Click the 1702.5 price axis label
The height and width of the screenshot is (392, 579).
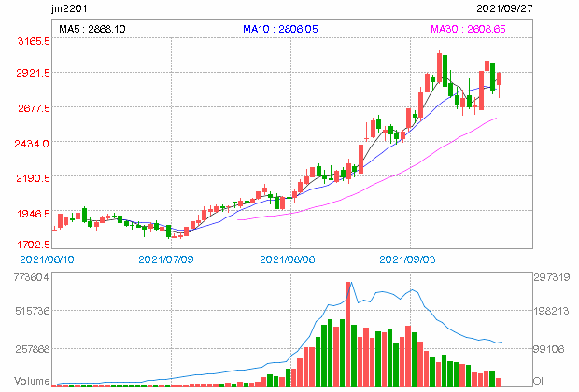pos(34,244)
